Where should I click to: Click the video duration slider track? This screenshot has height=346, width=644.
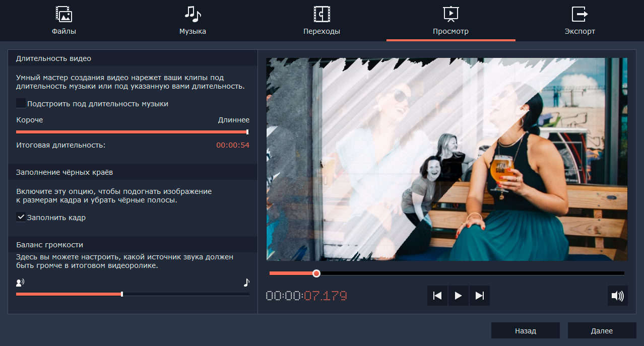pos(132,132)
